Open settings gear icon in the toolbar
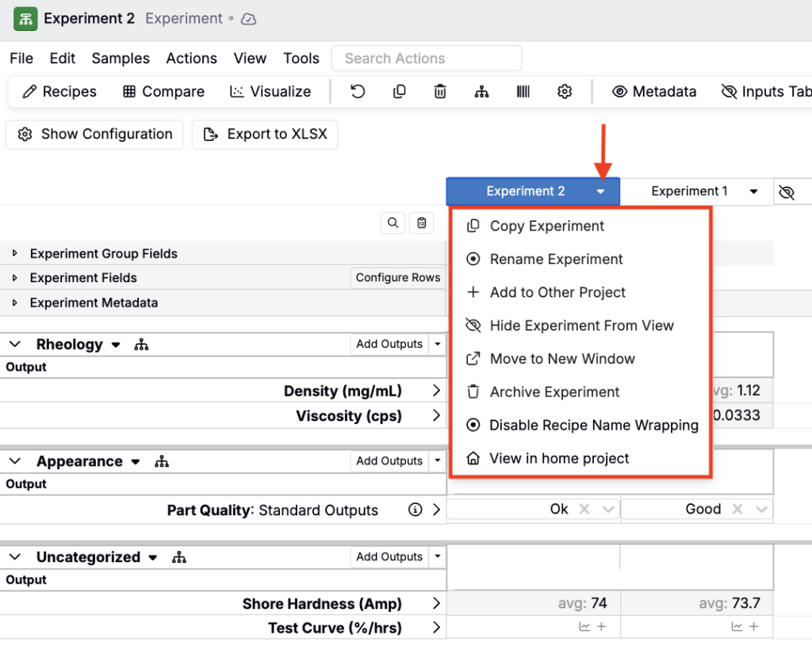This screenshot has width=812, height=658. tap(565, 92)
